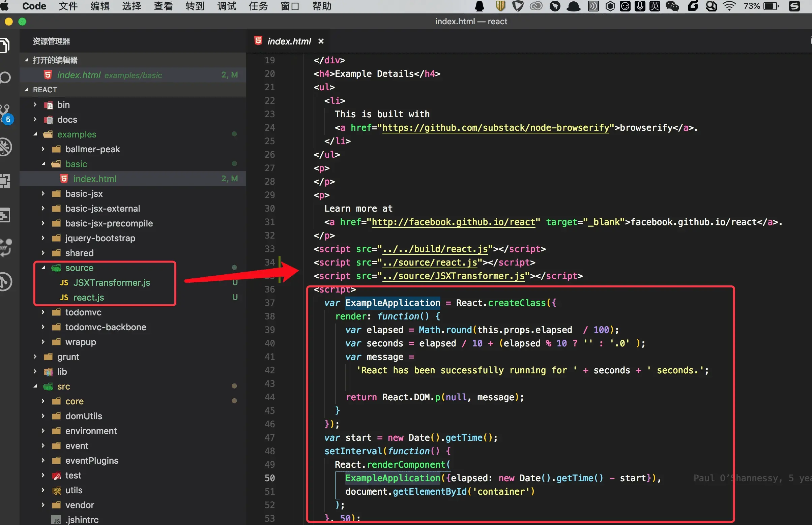Open the Extensions activity bar icon
This screenshot has width=812, height=525.
(x=5, y=180)
